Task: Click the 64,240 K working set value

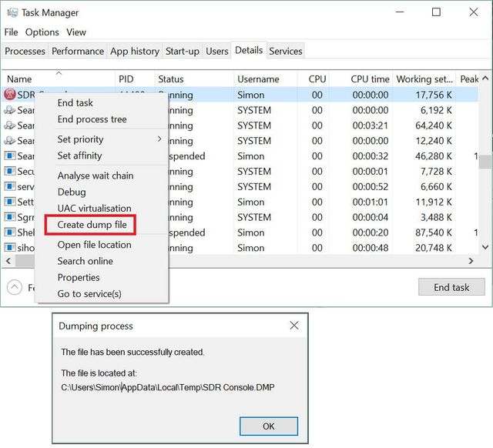Action: 434,125
